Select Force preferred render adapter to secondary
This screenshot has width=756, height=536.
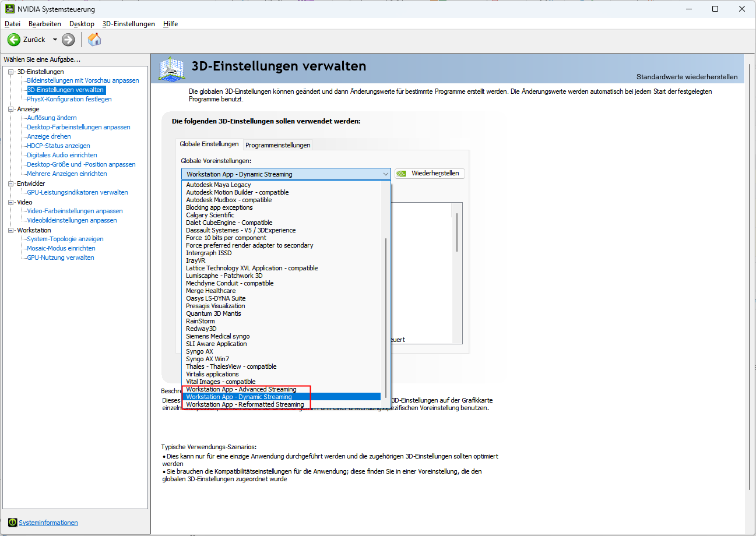(281, 245)
